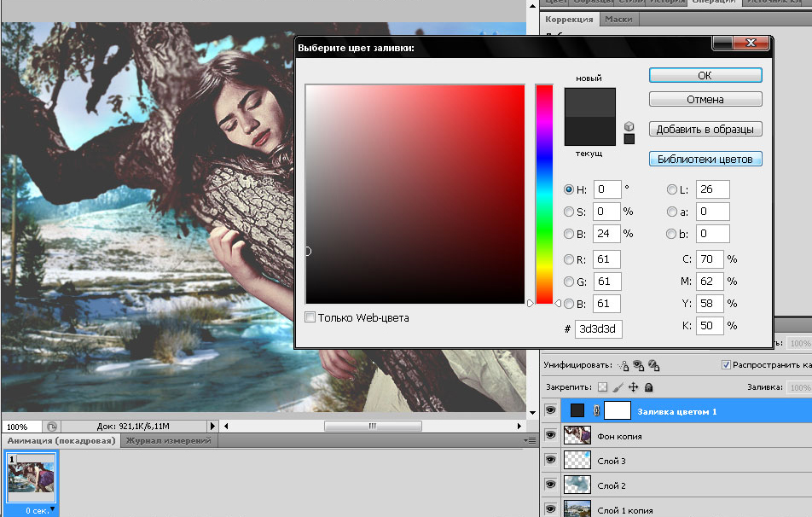Lock transparent pixels in the Layers panel
This screenshot has width=812, height=517.
pos(602,387)
